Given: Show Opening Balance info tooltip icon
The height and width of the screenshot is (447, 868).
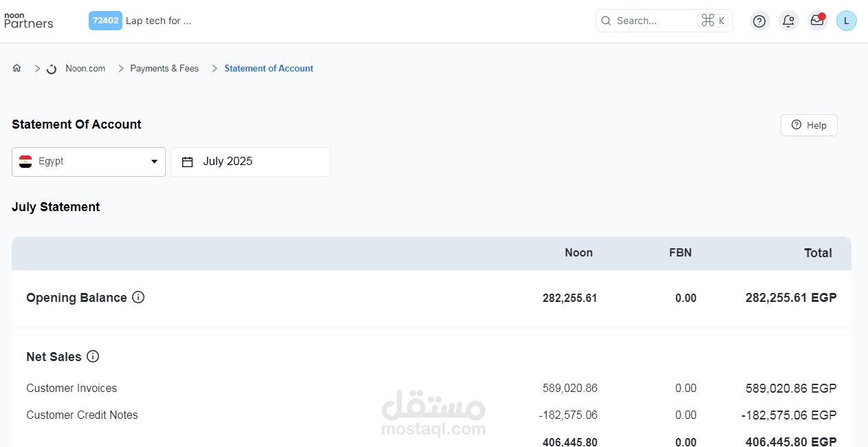Looking at the screenshot, I should (138, 297).
